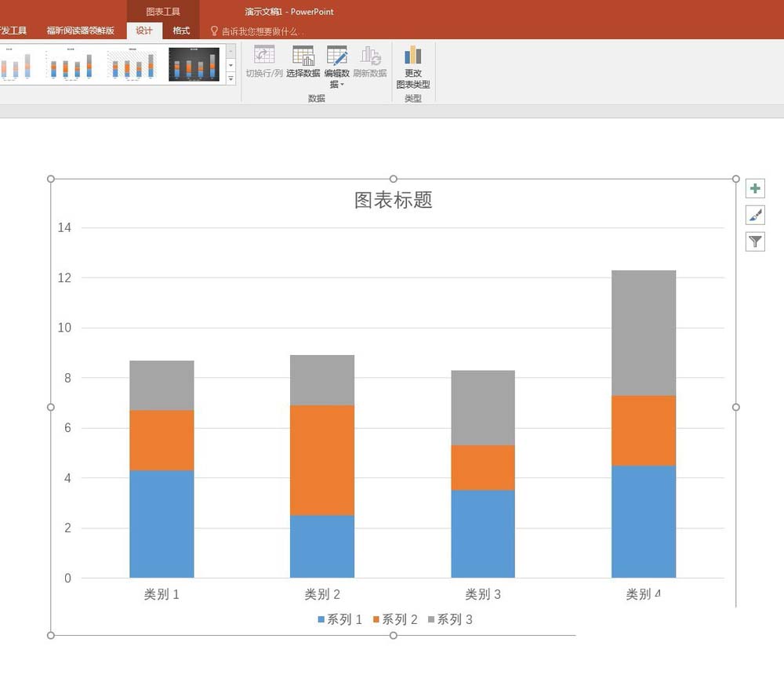Click the Refresh Data (刷新数据) icon
The width and height of the screenshot is (784, 682).
click(x=370, y=56)
